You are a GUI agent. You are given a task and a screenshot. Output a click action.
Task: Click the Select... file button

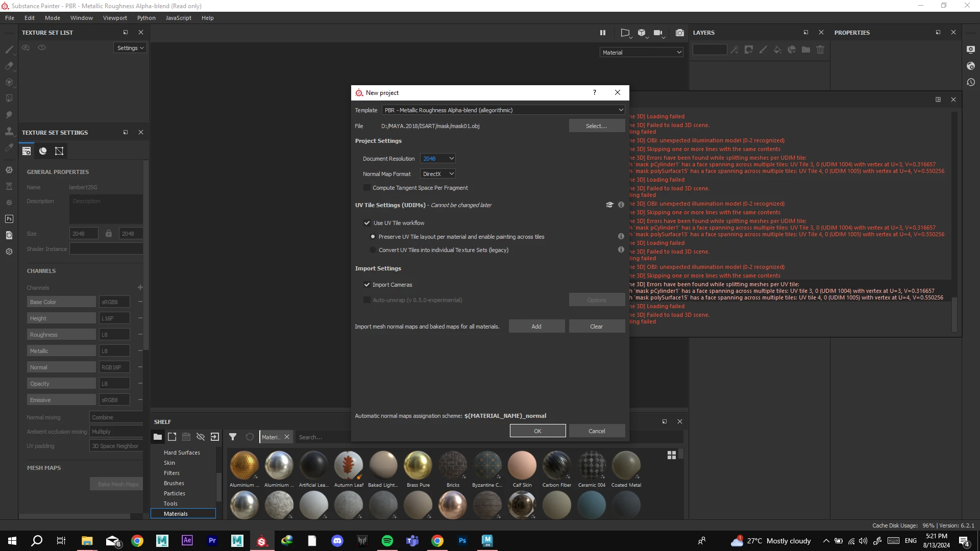pos(596,126)
